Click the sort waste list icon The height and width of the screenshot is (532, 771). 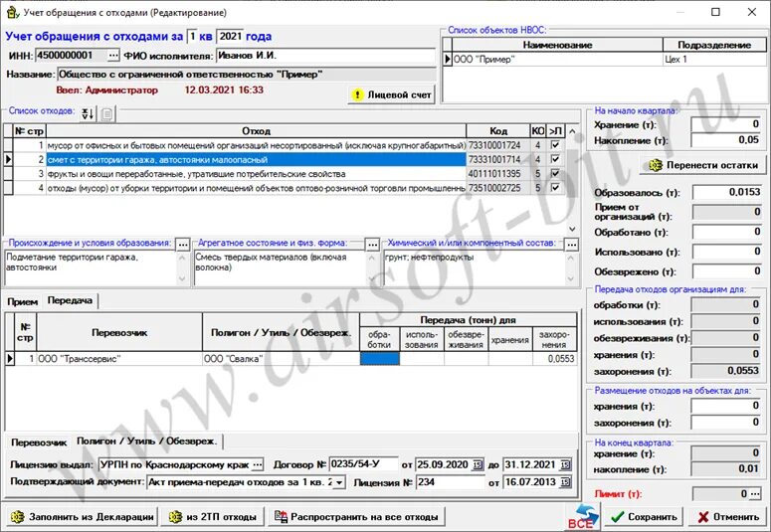click(88, 114)
